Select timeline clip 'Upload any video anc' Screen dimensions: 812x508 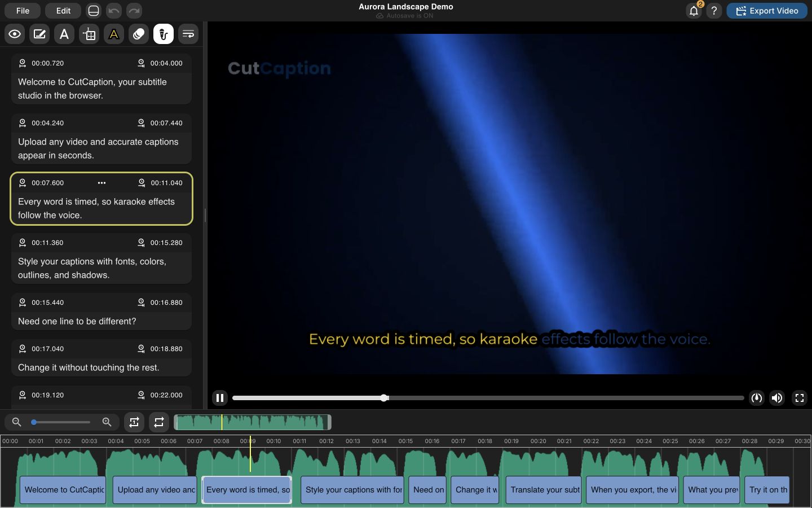click(155, 490)
